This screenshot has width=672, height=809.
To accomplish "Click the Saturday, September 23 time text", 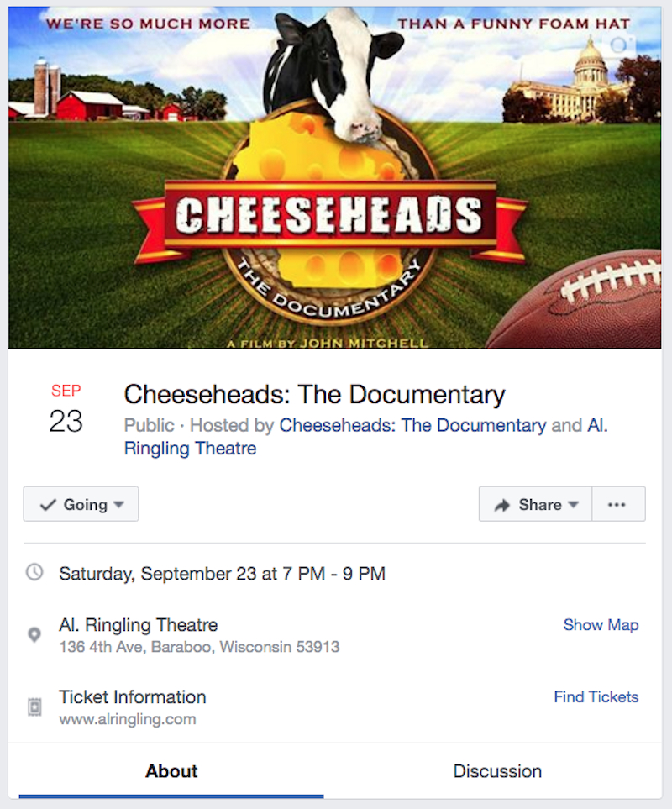I will point(222,574).
